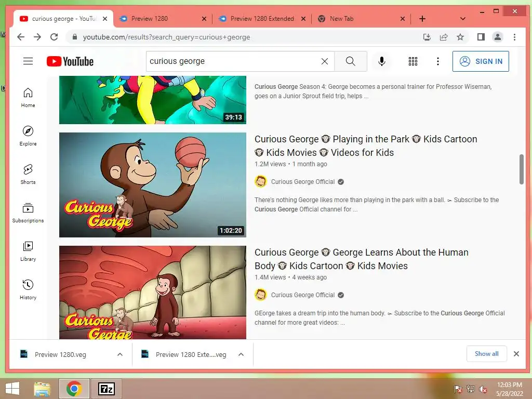This screenshot has width=532, height=399.
Task: Click the SIGN IN button
Action: click(x=481, y=61)
